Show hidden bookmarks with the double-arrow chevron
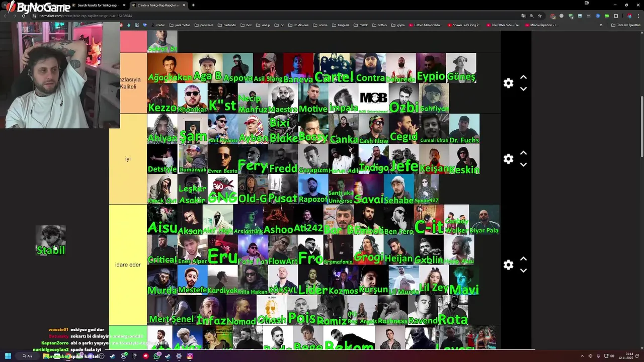644x362 pixels. pos(601,25)
